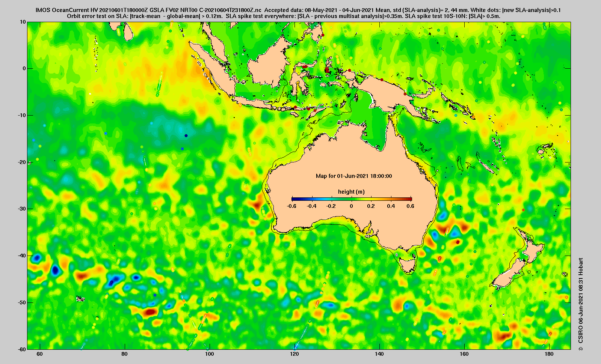Image resolution: width=601 pixels, height=364 pixels.
Task: Click the color scale bar in the legend
Action: click(x=352, y=199)
